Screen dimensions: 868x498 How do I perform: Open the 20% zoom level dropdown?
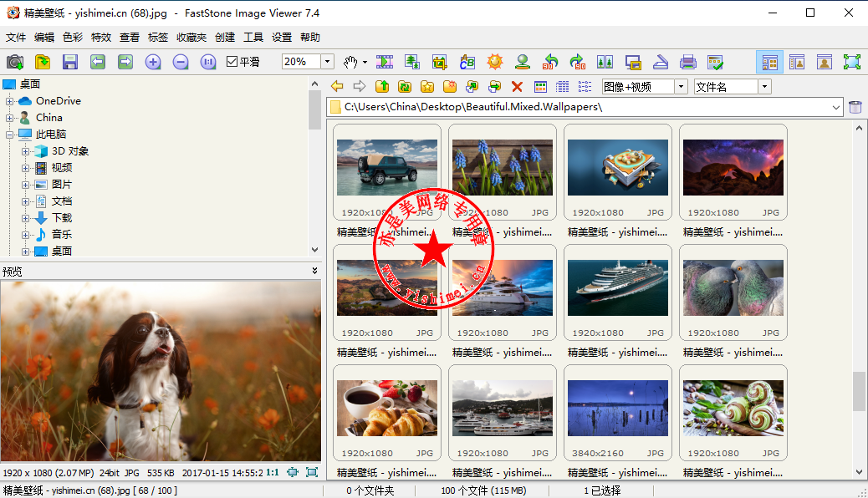pyautogui.click(x=328, y=62)
